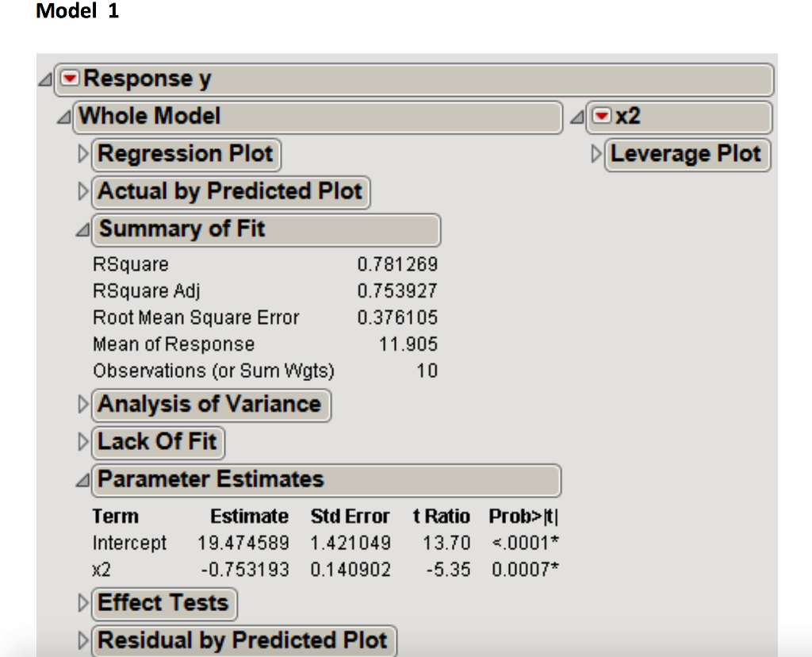Click the Parameter Estimates title bar

click(x=325, y=480)
